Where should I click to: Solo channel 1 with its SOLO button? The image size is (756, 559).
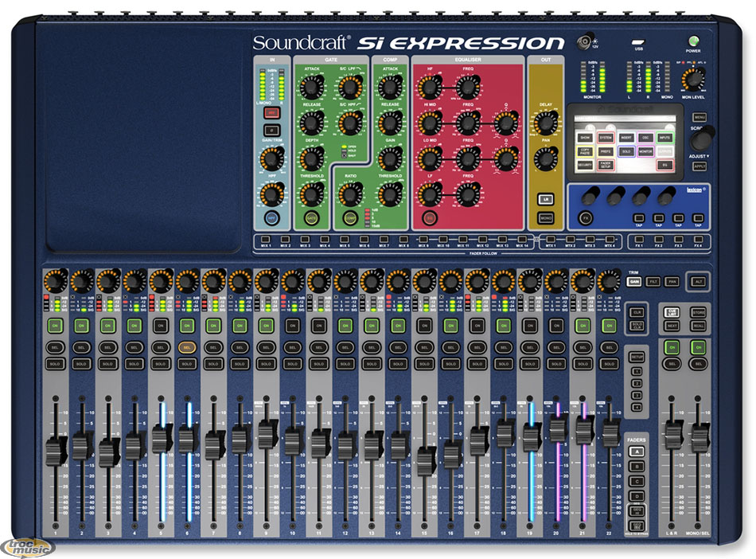point(55,363)
